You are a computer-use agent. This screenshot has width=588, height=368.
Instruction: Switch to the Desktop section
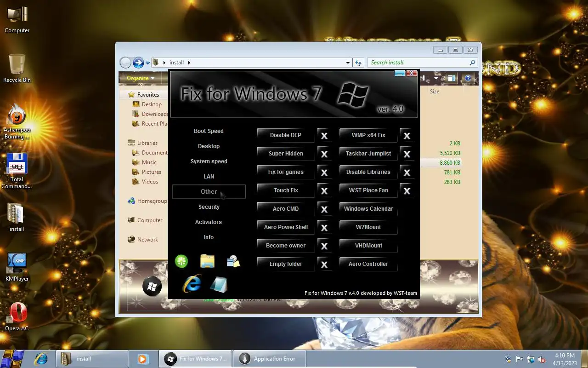click(x=209, y=146)
